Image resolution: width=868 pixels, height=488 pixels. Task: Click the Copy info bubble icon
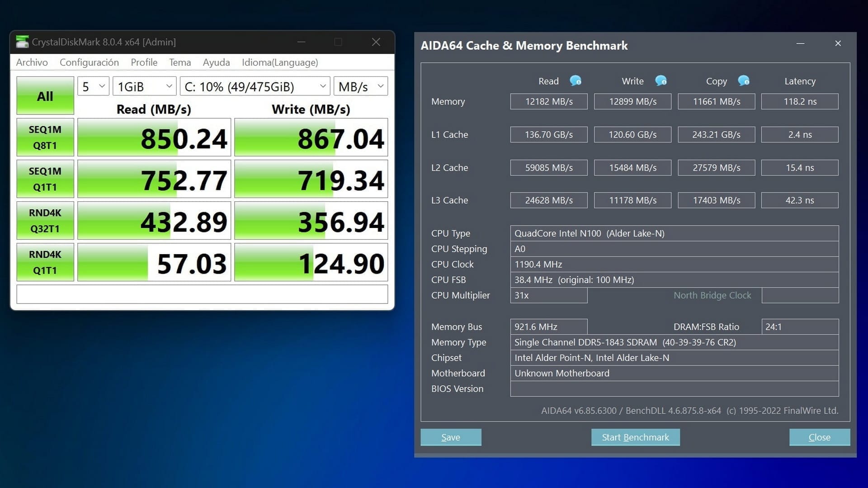click(x=744, y=81)
